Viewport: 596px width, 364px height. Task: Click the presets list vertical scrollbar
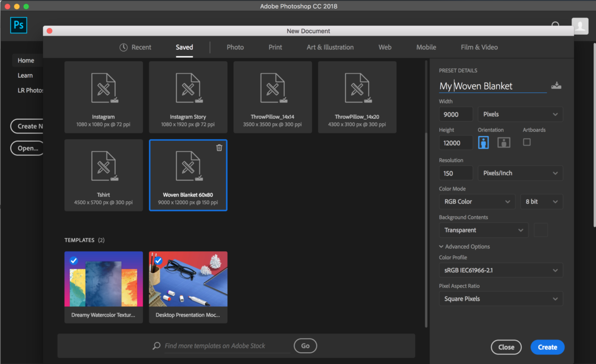coord(426,230)
